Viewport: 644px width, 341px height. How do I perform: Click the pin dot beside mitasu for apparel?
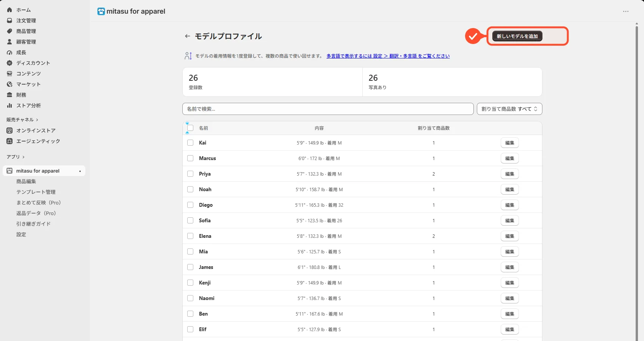(80, 171)
